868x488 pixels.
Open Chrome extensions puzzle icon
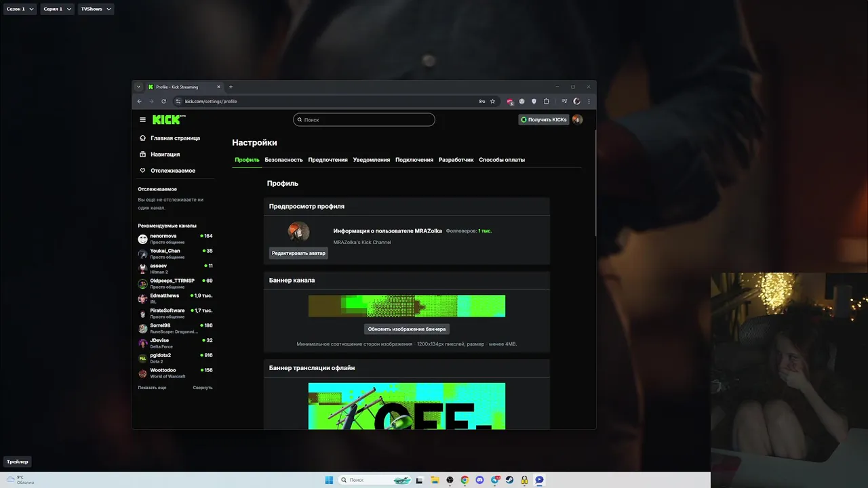point(547,101)
